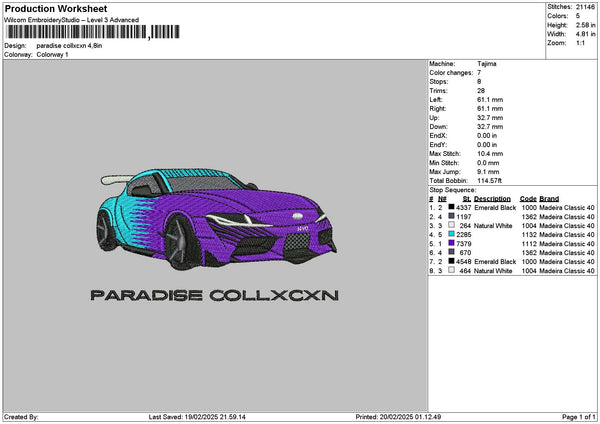The image size is (600, 424).
Task: Click the Machine value 'Tajima'
Action: pos(487,64)
